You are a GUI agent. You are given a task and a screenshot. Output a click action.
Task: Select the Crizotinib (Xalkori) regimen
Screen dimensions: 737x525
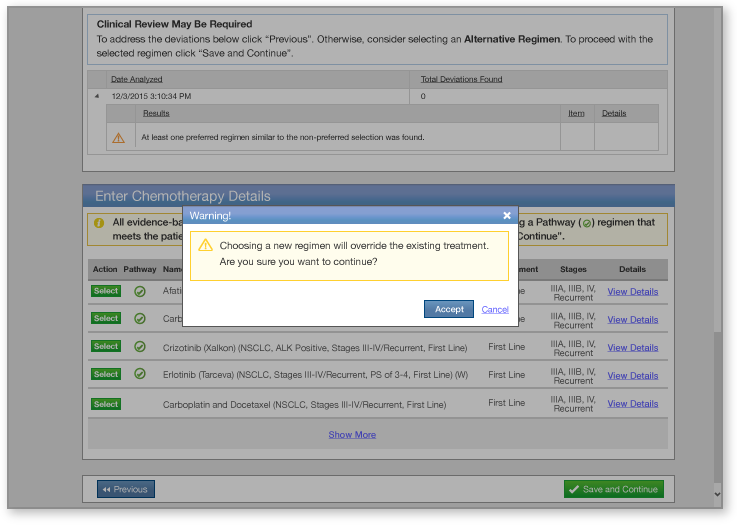tap(106, 346)
